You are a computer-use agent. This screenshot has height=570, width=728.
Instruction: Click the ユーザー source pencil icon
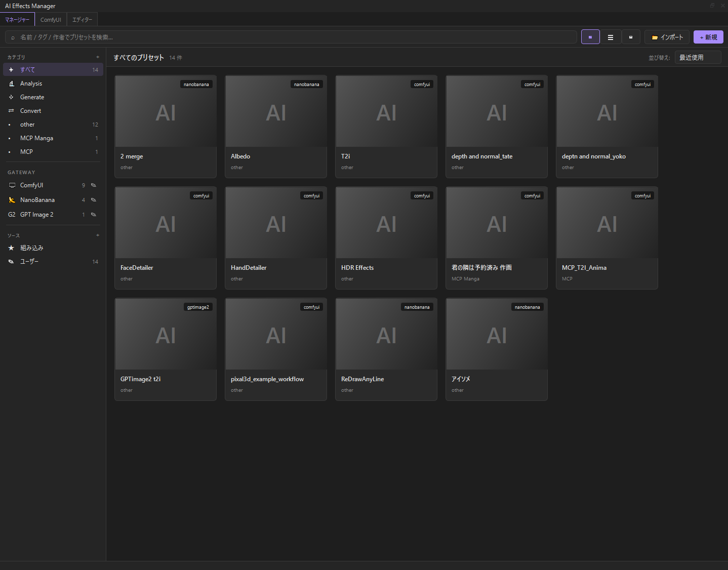point(11,261)
